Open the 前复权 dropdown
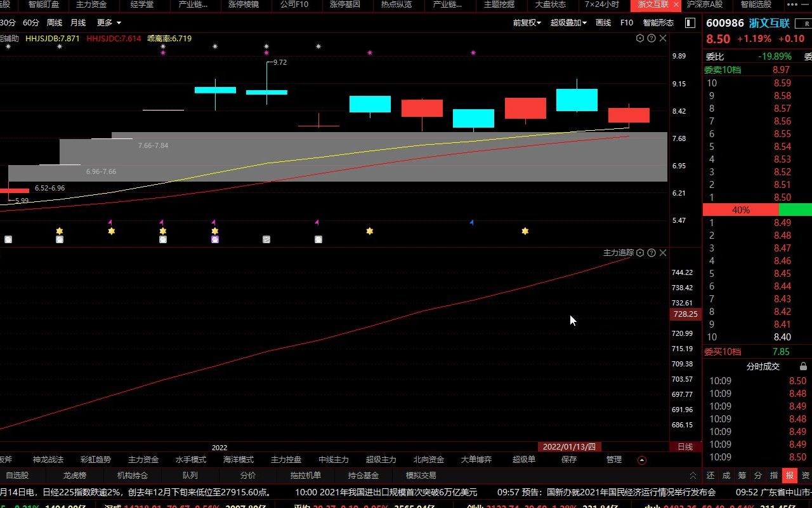The width and height of the screenshot is (812, 508). click(x=527, y=23)
